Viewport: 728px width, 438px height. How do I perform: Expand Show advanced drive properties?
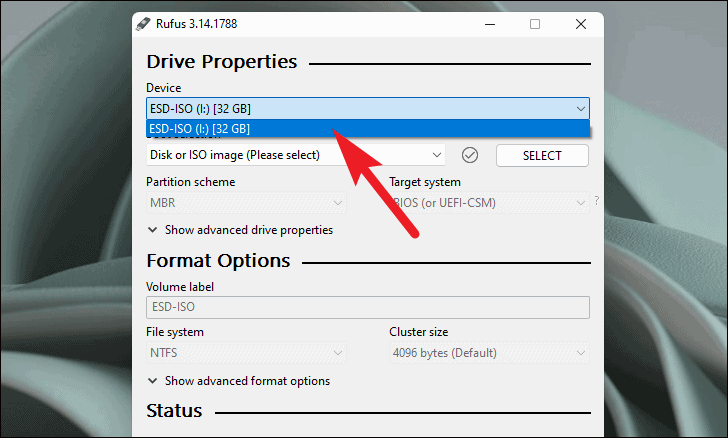coord(240,230)
